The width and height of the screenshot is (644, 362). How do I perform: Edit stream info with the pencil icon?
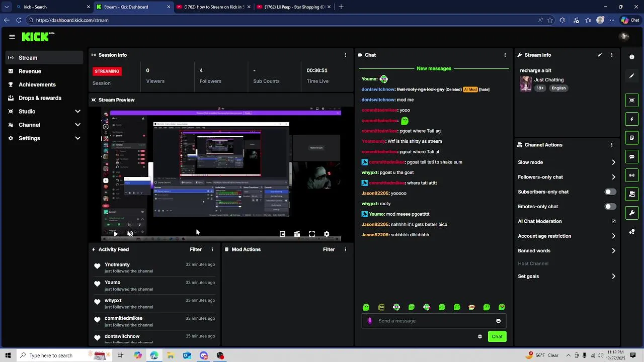(600, 55)
